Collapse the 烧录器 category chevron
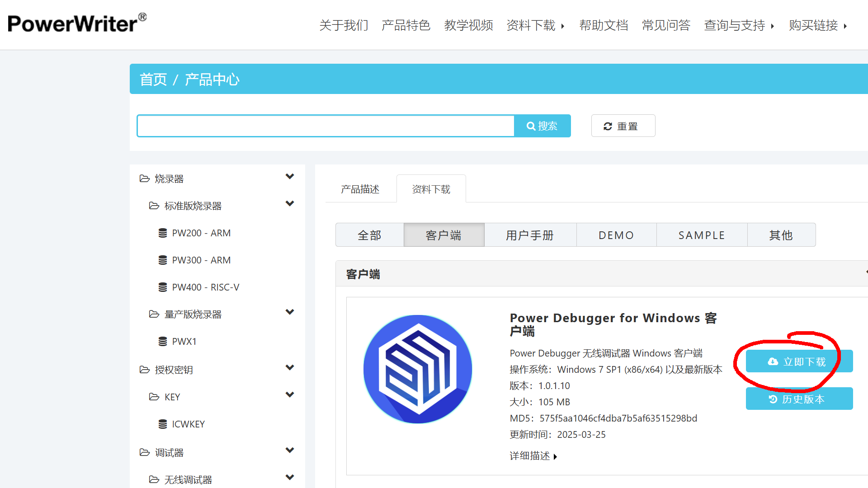This screenshot has height=488, width=868. click(290, 176)
